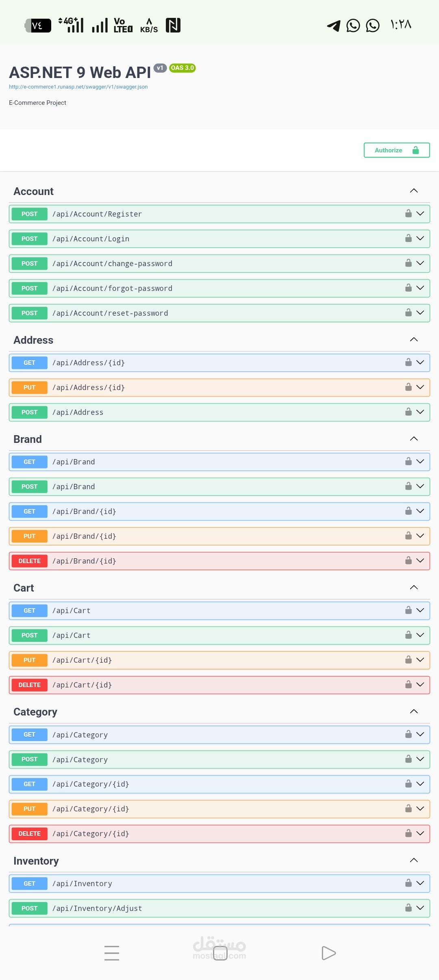The height and width of the screenshot is (980, 439).
Task: Tap the Telegram notification icon
Action: click(x=334, y=25)
